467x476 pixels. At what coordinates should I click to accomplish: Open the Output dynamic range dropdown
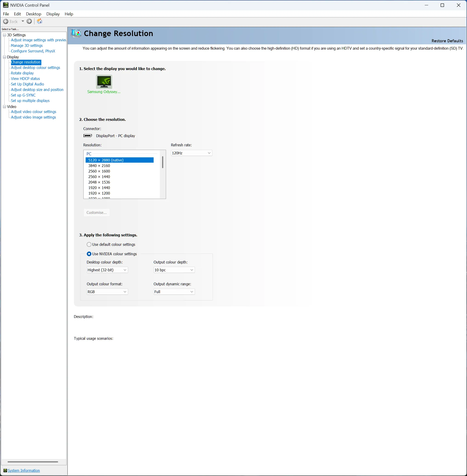pos(174,292)
